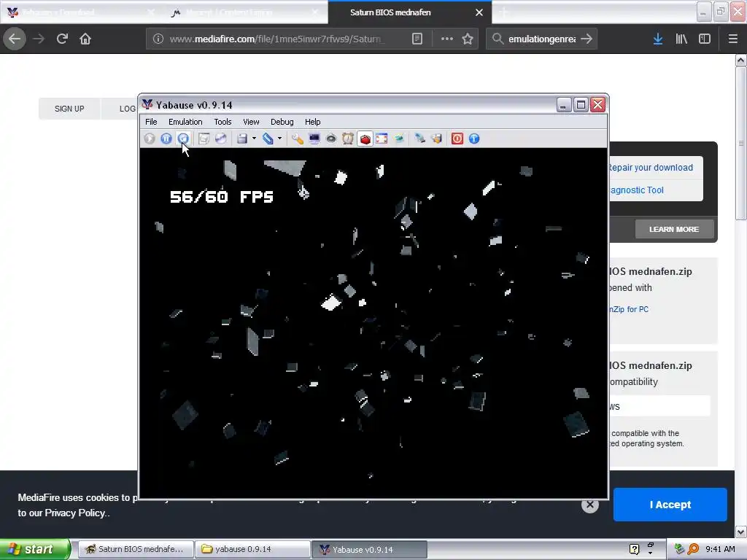Accept cookies with I Accept button
The width and height of the screenshot is (747, 560).
point(670,505)
